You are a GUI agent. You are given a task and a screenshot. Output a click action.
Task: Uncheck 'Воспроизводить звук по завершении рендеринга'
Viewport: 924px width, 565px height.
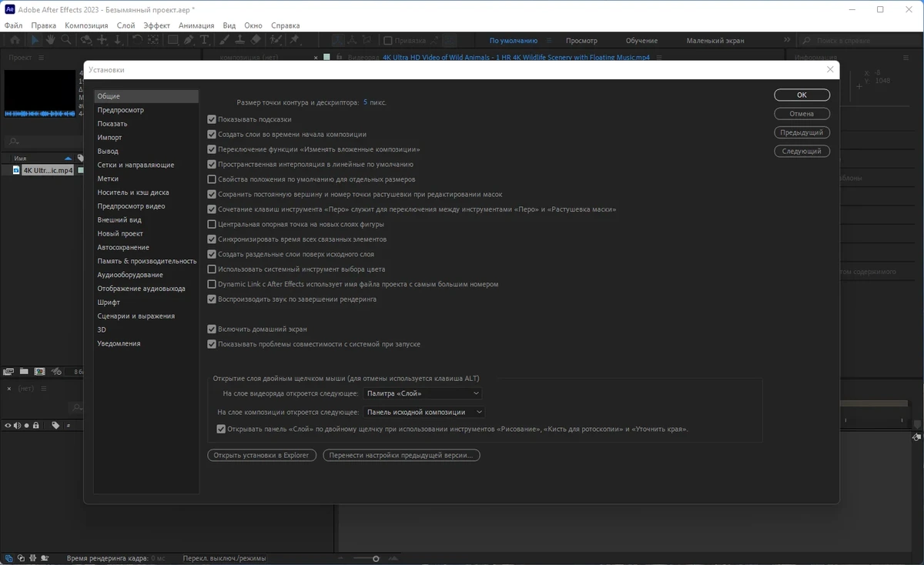(212, 299)
